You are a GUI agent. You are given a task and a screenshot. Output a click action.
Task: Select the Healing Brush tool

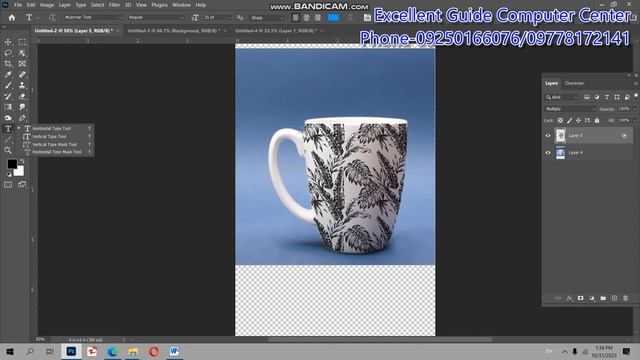click(x=22, y=75)
